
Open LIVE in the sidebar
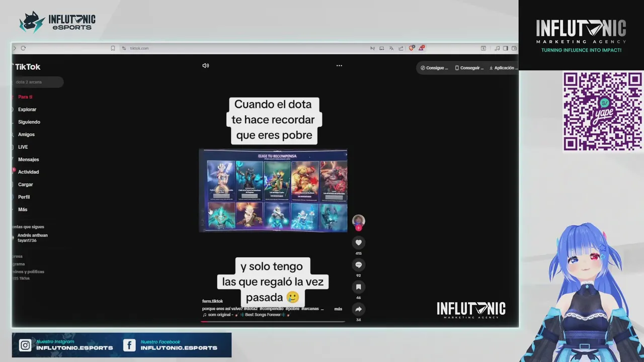pos(23,147)
